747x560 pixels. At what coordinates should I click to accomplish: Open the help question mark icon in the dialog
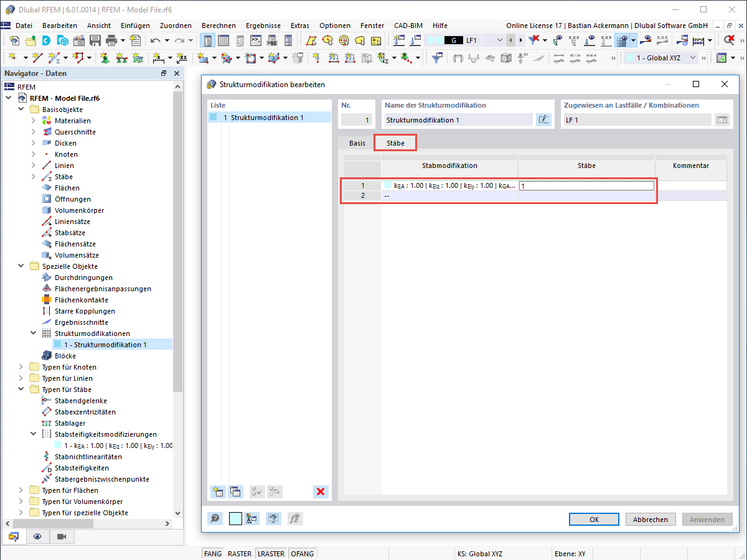215,518
